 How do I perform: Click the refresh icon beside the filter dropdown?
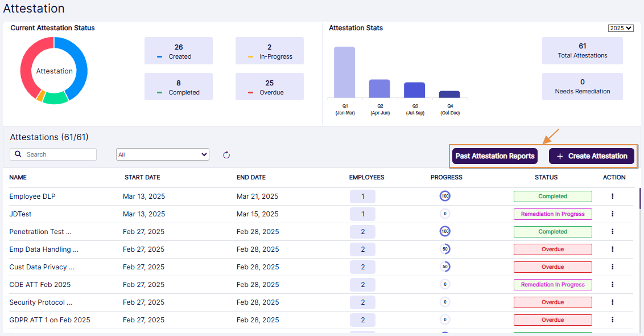click(226, 155)
